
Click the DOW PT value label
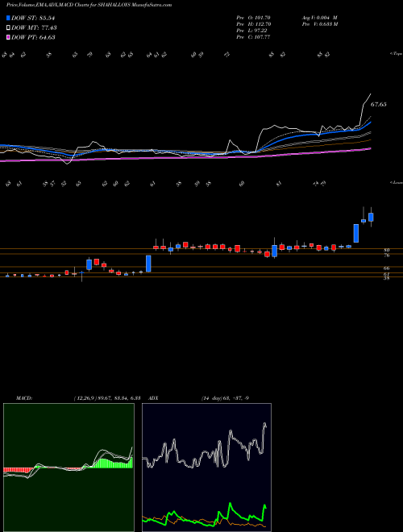[x=33, y=37]
